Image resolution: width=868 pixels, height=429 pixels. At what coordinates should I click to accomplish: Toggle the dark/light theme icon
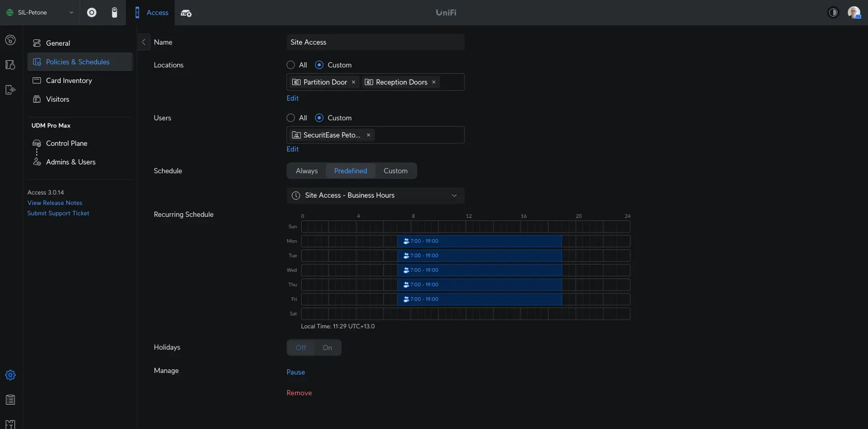point(833,12)
